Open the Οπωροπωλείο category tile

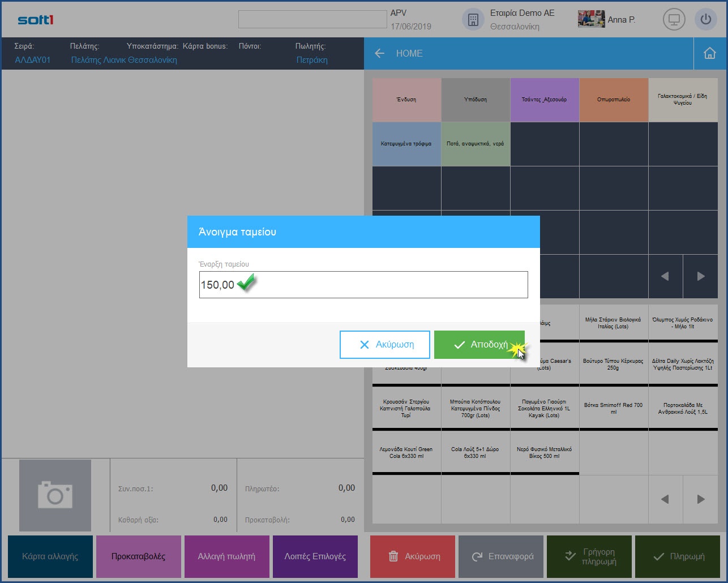[614, 100]
